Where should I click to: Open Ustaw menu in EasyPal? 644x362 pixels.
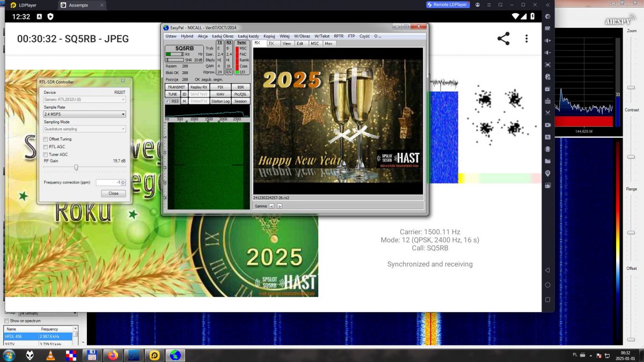pyautogui.click(x=171, y=36)
